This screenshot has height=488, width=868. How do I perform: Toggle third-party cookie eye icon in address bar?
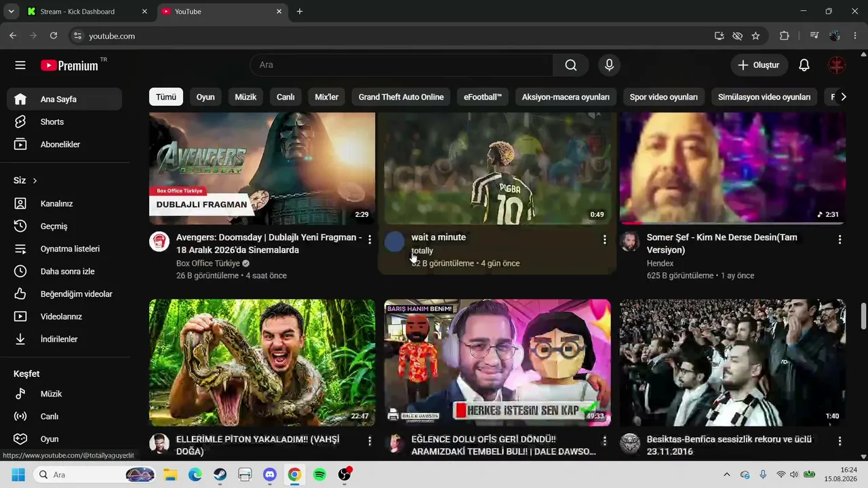[x=737, y=36]
